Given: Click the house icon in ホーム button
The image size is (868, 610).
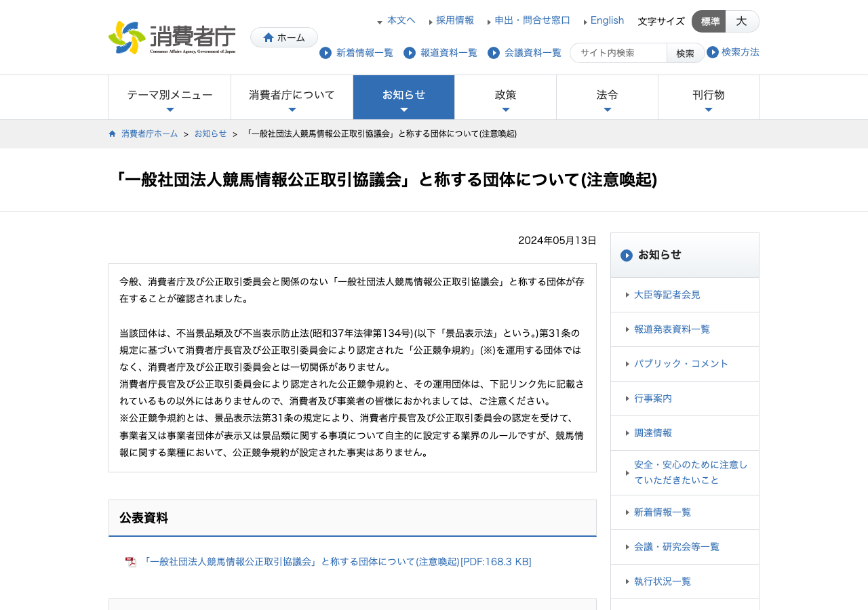Looking at the screenshot, I should point(269,37).
